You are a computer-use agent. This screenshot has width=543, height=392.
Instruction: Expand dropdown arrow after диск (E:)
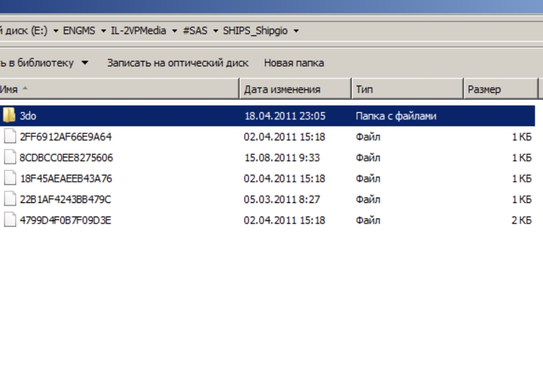(55, 31)
